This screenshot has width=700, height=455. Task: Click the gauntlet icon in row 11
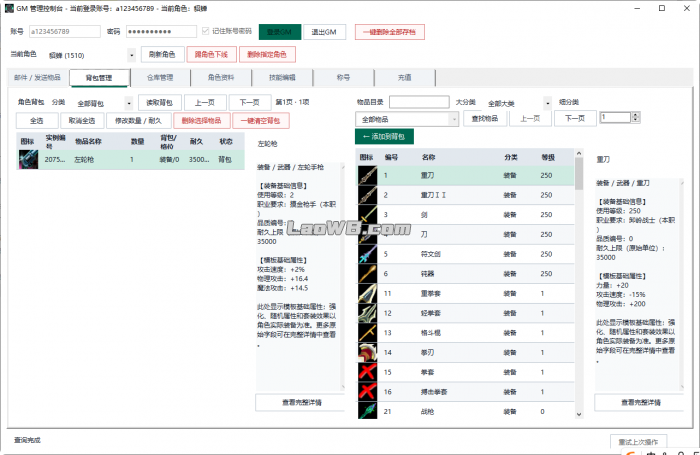[x=367, y=293]
